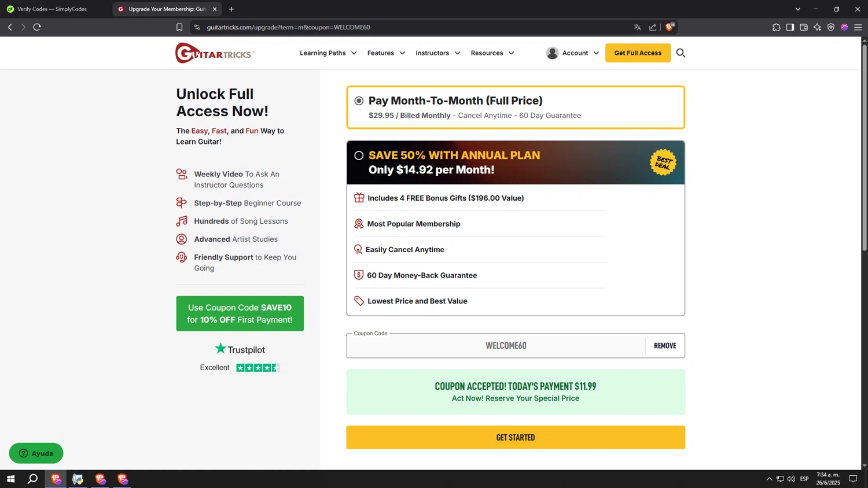The image size is (868, 488).
Task: Click the Coupon Code input field
Action: [x=496, y=346]
